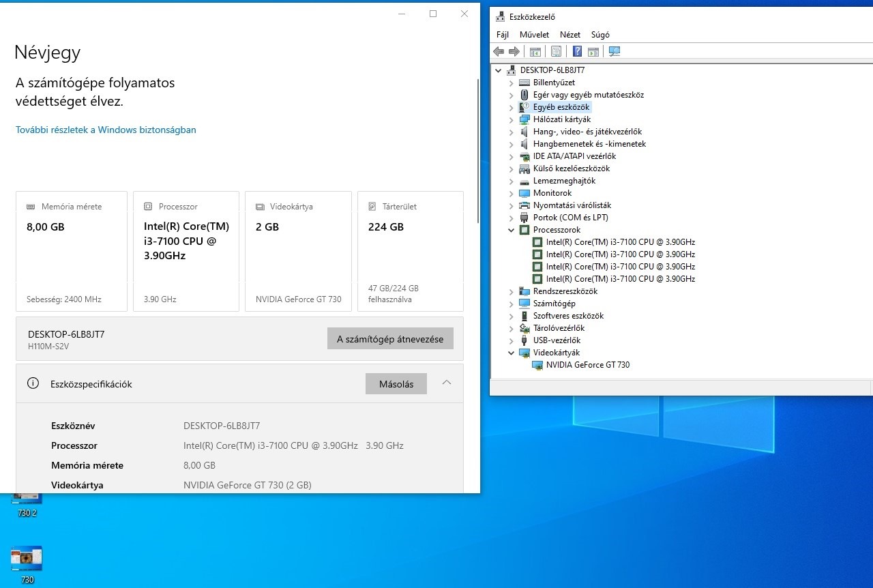Click the Hálózati kártyák network adapter icon
This screenshot has height=588, width=873.
[x=524, y=119]
